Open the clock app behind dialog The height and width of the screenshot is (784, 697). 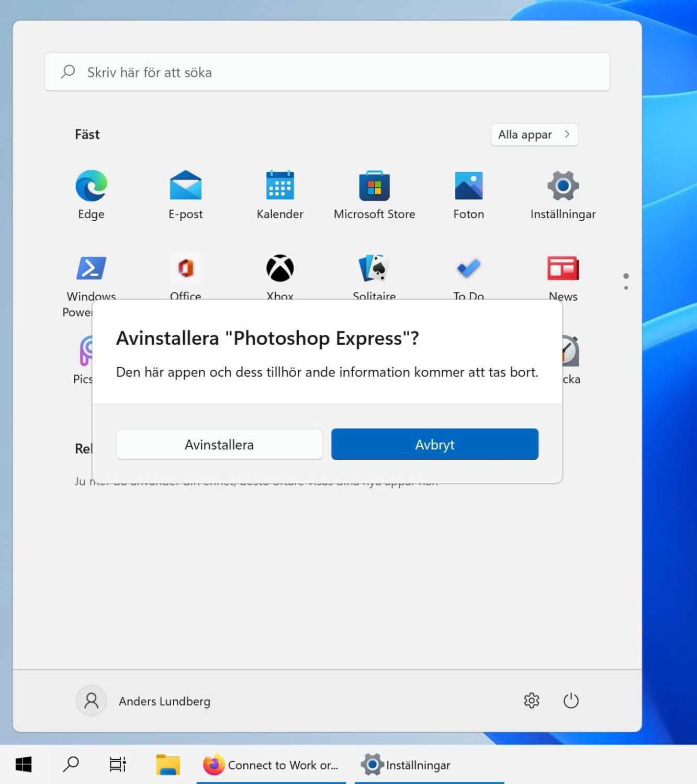(571, 359)
